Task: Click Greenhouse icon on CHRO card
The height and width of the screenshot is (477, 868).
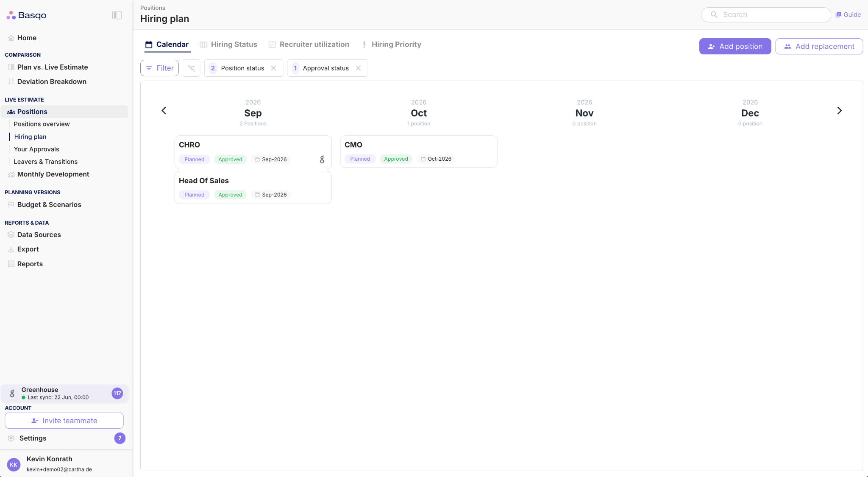Action: point(322,159)
